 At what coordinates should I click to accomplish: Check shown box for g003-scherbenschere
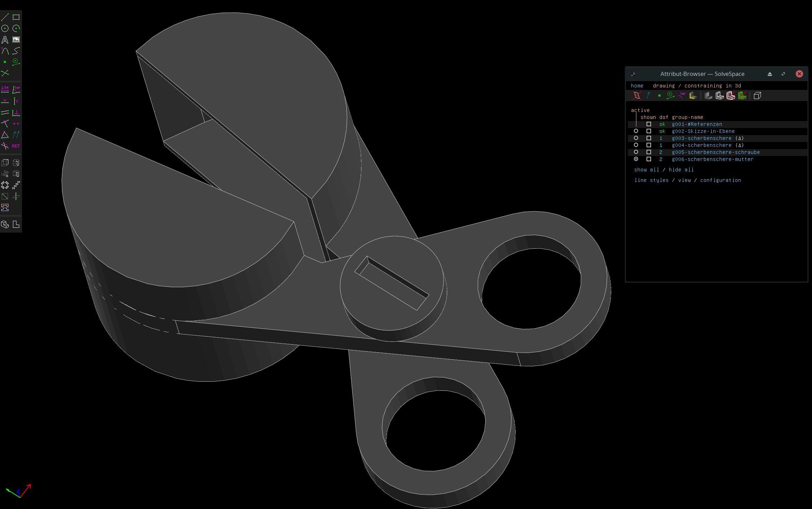pyautogui.click(x=649, y=138)
